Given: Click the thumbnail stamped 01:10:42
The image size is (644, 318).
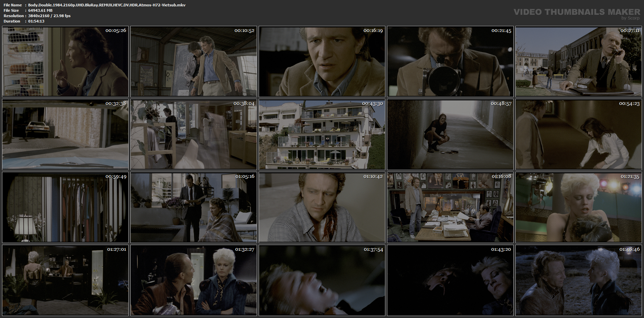Looking at the screenshot, I should point(322,207).
